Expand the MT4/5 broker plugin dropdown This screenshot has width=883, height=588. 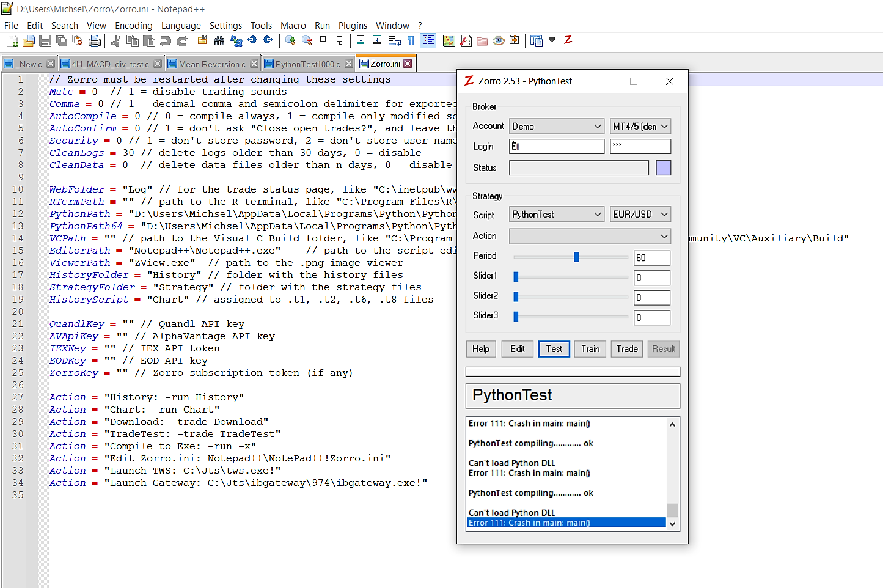(x=640, y=127)
